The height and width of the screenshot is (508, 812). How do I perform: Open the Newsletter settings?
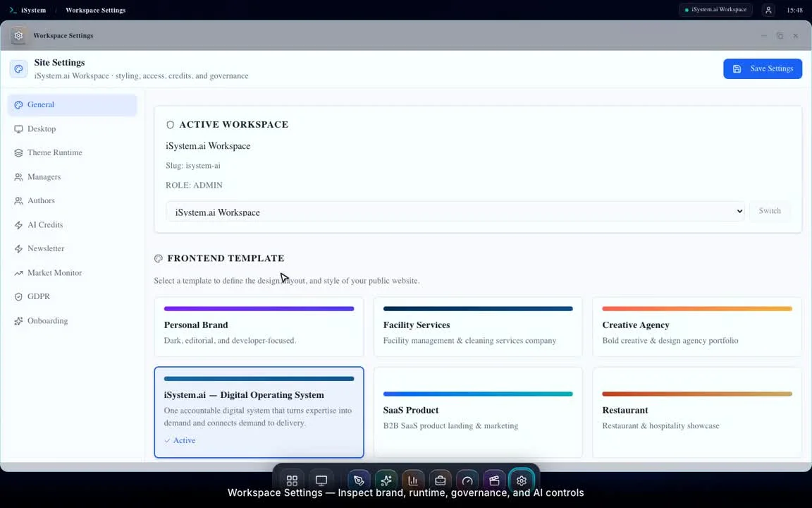73,248
